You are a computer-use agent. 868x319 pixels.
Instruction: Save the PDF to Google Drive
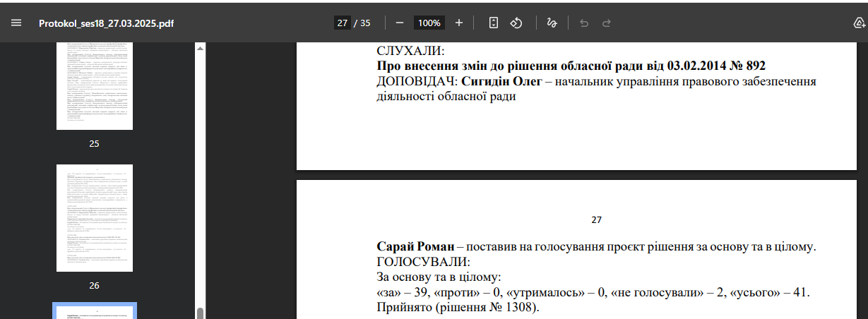tap(860, 23)
